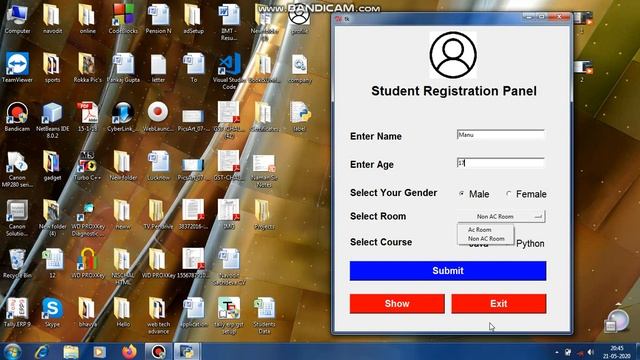The height and width of the screenshot is (360, 640).
Task: Open the Pension N document
Action: [158, 19]
